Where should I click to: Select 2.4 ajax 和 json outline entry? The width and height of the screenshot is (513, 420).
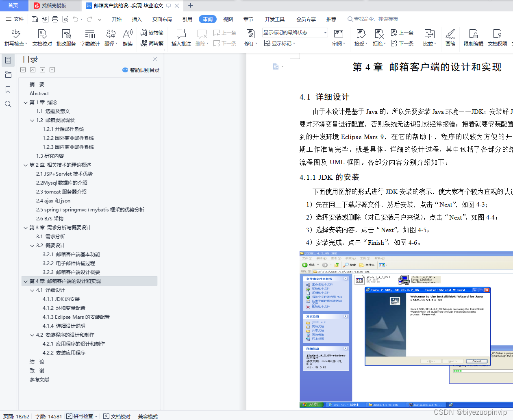(x=53, y=201)
